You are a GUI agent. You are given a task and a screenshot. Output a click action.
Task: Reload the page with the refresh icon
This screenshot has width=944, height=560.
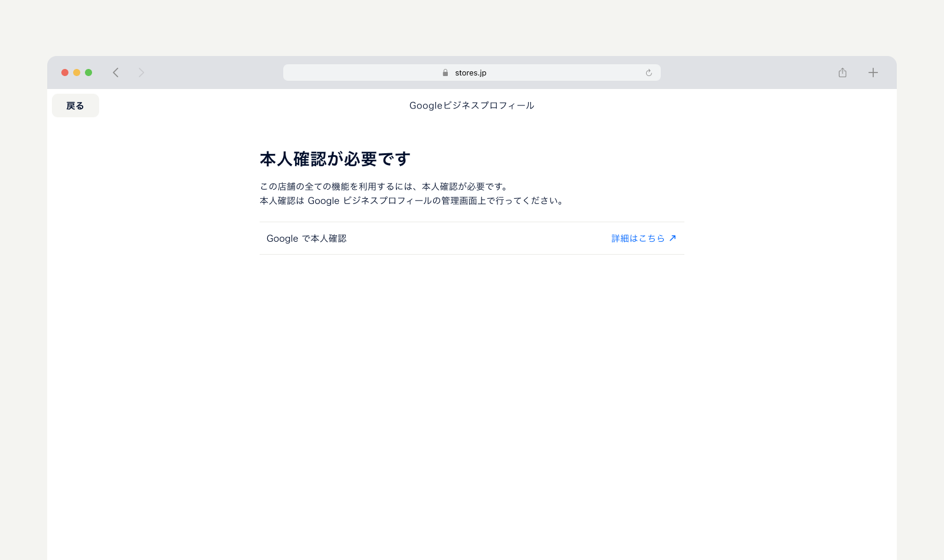pos(648,73)
